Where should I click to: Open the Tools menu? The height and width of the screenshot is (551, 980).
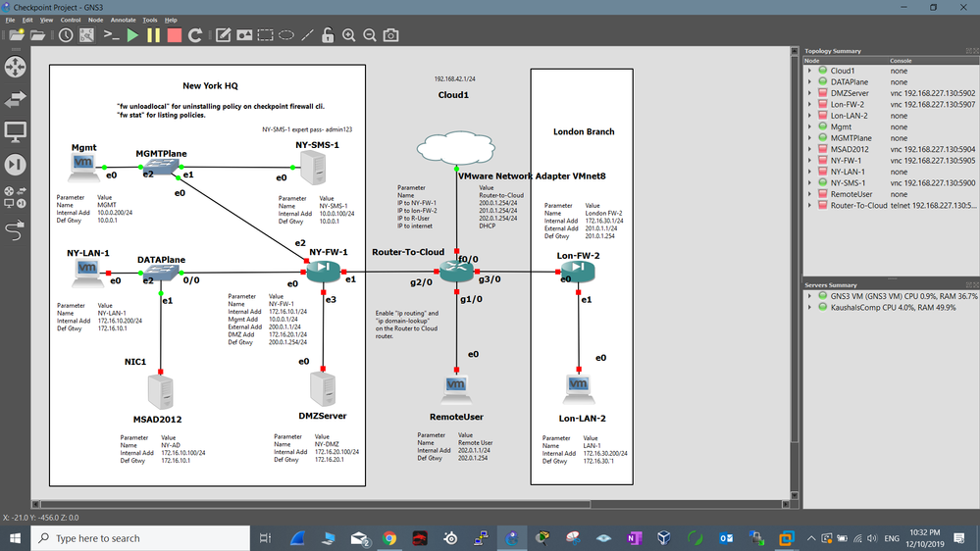coord(149,20)
